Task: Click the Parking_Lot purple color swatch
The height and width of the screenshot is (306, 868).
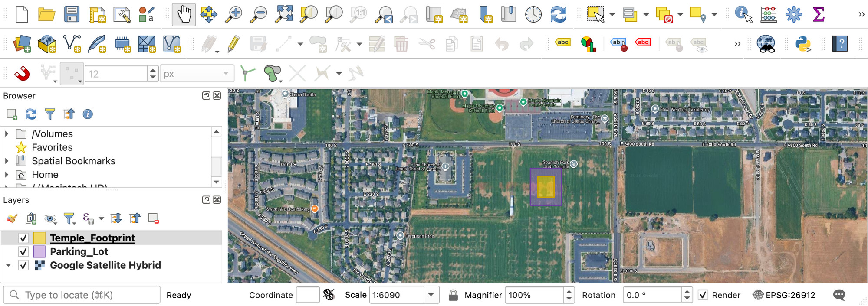Action: click(x=39, y=252)
